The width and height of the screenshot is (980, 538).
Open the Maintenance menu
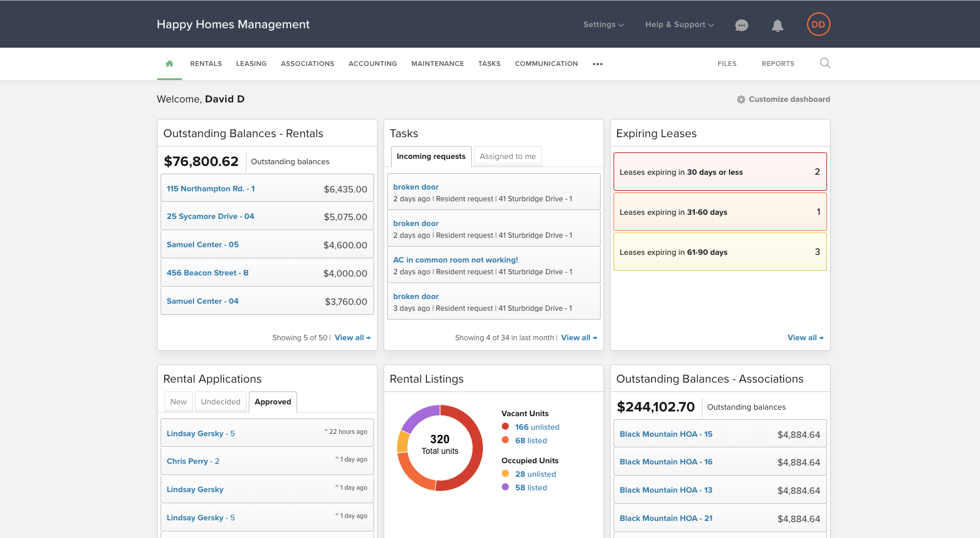tap(438, 64)
